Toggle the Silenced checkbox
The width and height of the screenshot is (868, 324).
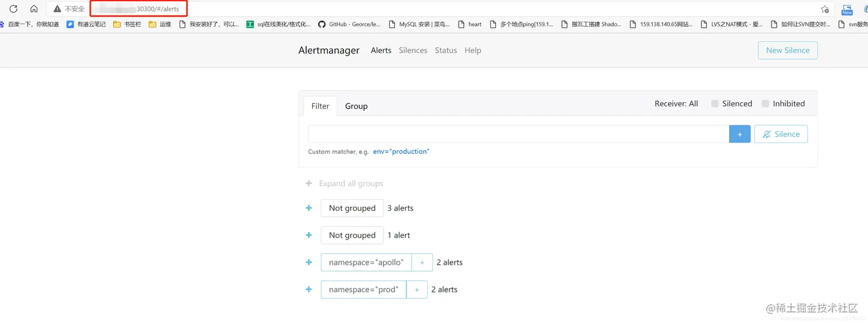(x=715, y=104)
